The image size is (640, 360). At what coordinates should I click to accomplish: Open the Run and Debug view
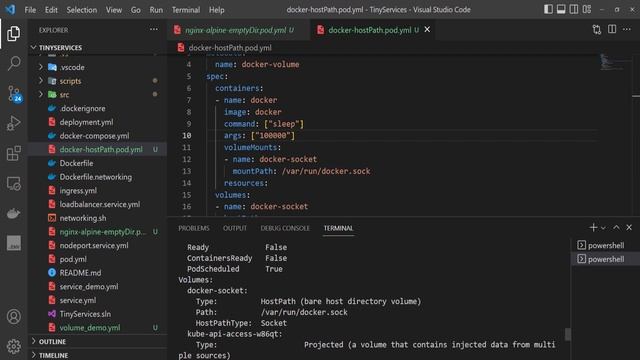(x=13, y=123)
